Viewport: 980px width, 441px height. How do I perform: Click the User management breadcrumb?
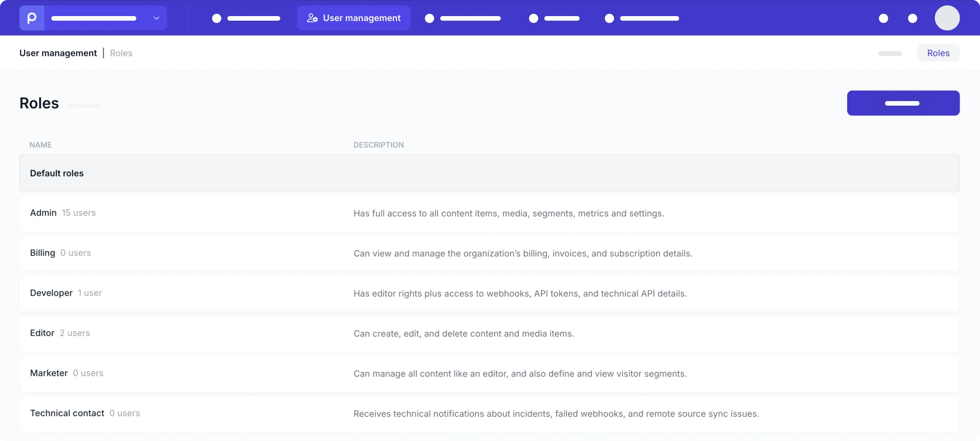tap(58, 53)
